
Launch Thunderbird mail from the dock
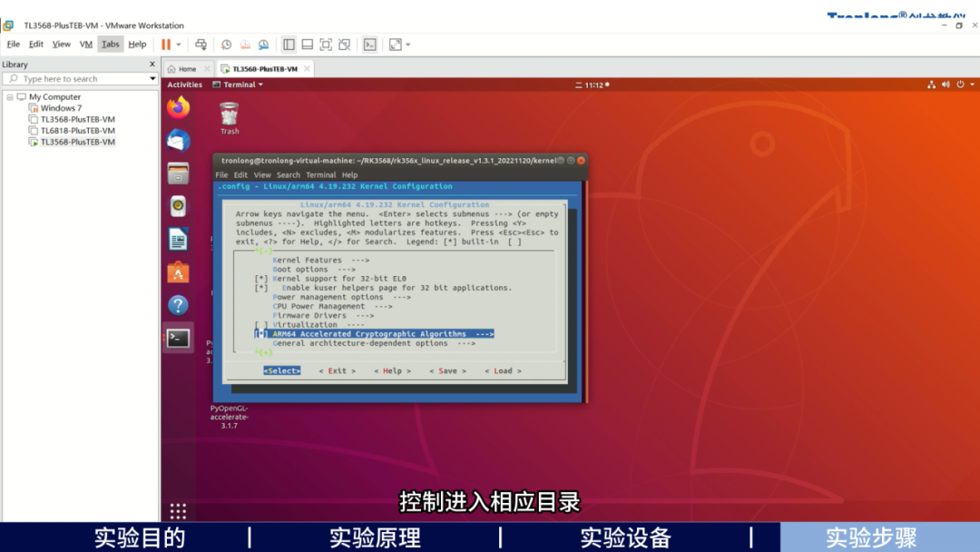click(x=178, y=139)
